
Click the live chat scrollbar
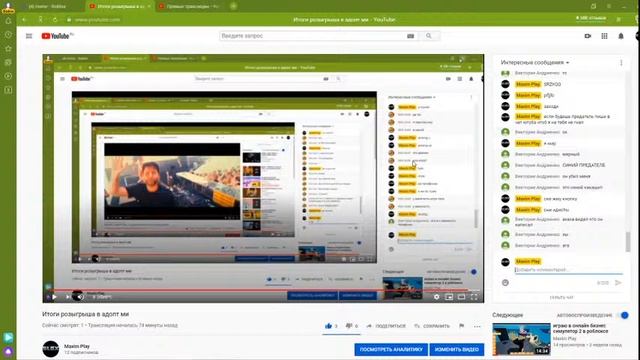click(628, 242)
